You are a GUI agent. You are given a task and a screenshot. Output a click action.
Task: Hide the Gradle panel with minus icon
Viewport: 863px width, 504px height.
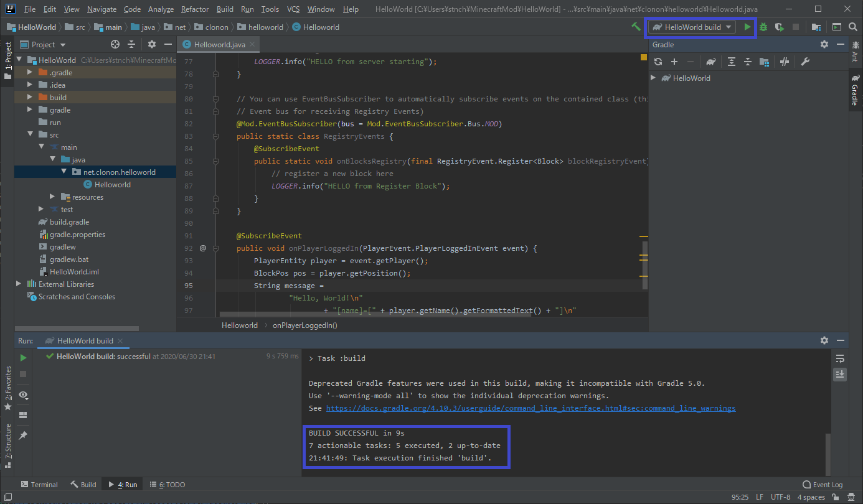pyautogui.click(x=841, y=44)
